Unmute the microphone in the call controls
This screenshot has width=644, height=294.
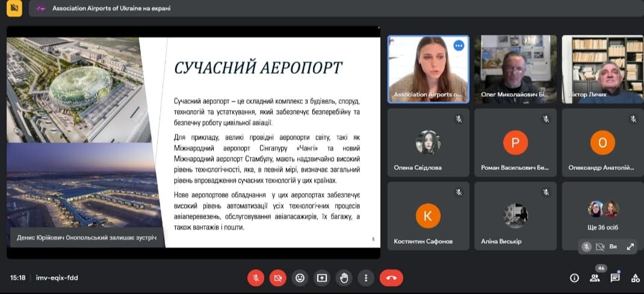coord(256,278)
